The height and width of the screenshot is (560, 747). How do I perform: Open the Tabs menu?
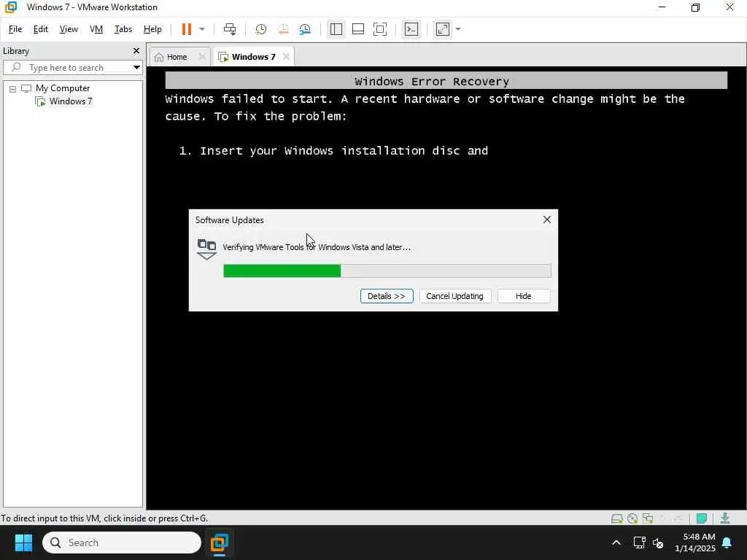tap(123, 29)
